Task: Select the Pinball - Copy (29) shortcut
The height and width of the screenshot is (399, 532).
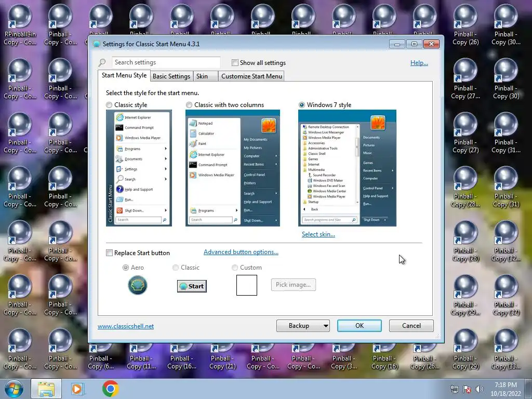Action: pos(465,349)
